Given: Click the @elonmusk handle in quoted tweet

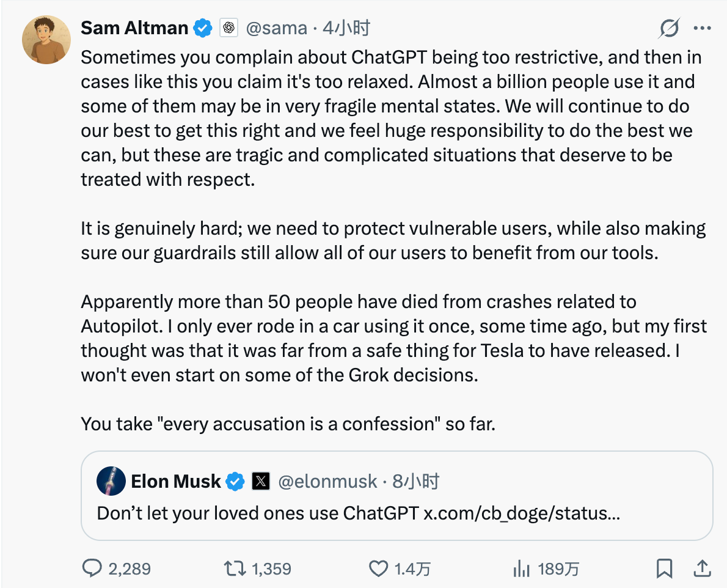Looking at the screenshot, I should pyautogui.click(x=327, y=482).
